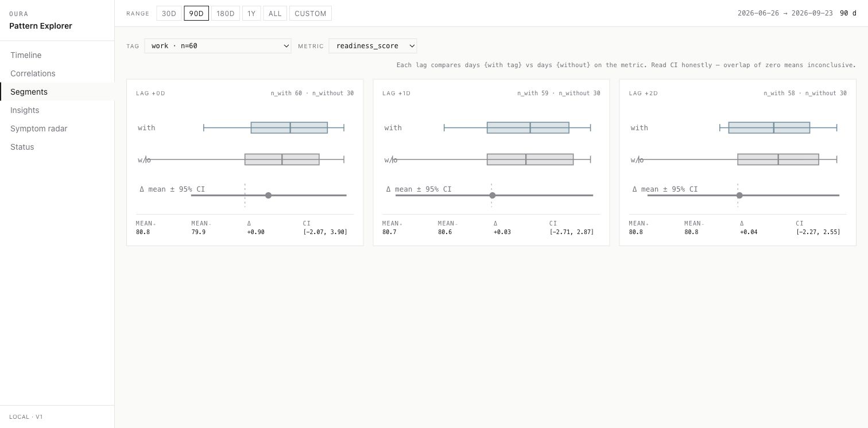Viewport: 868px width, 428px height.
Task: Open the Insights page
Action: [57, 110]
